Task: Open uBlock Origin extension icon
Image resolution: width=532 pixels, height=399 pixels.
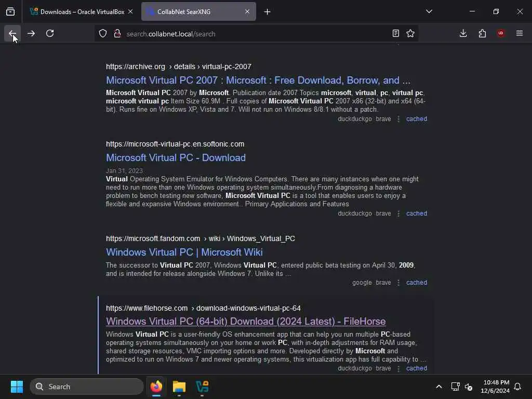Action: coord(501,33)
